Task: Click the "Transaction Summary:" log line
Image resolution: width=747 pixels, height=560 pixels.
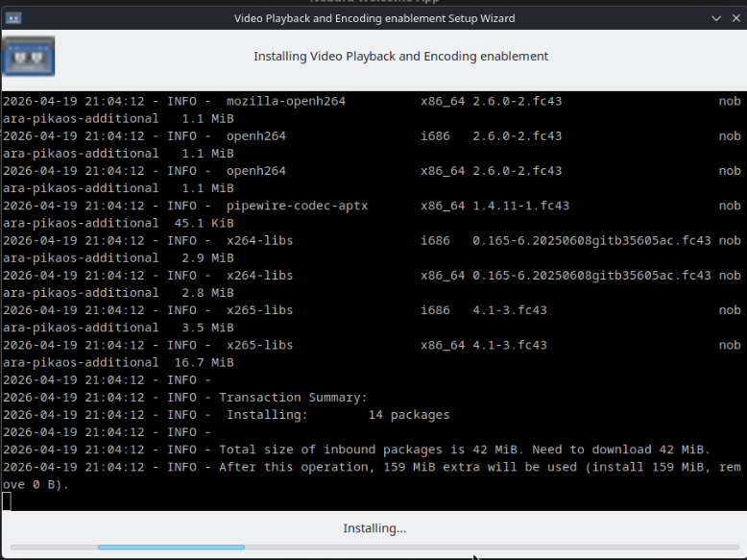Action: click(293, 398)
